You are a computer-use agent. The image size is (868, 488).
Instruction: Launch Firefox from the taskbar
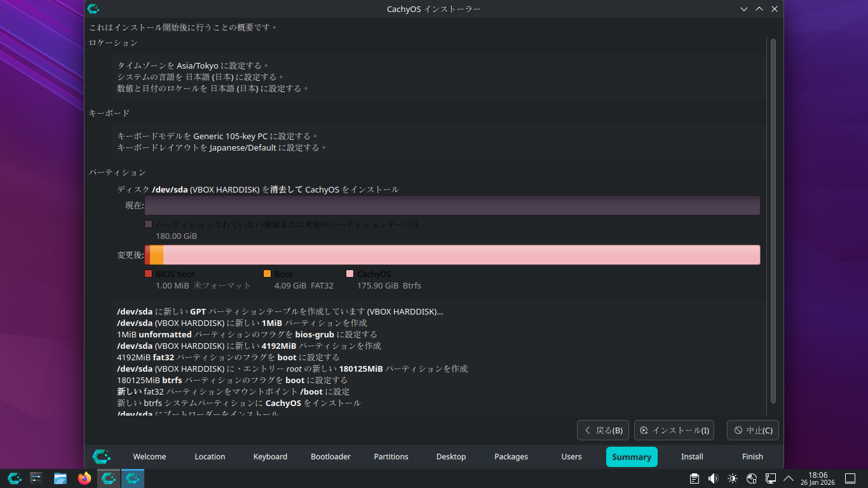click(85, 478)
